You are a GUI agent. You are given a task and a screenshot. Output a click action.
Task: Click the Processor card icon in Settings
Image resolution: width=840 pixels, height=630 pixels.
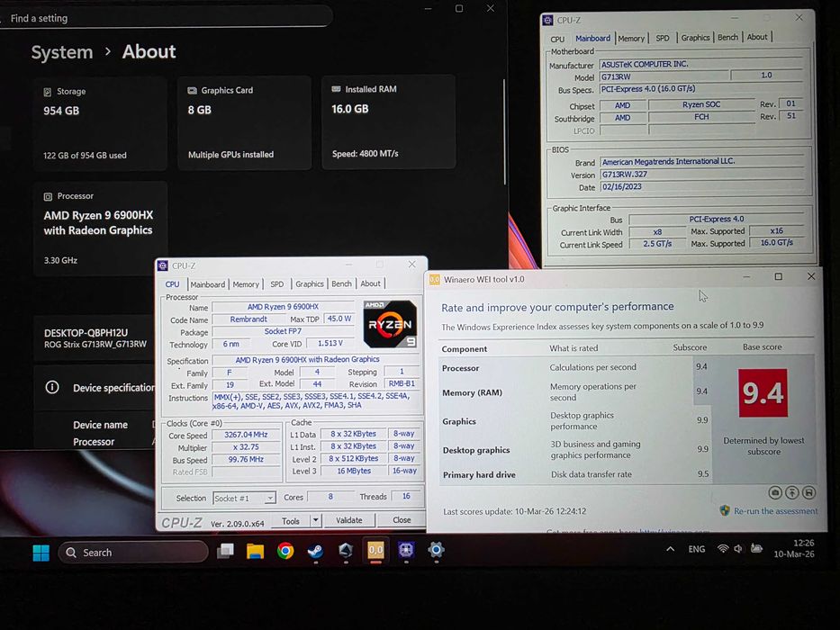pos(48,196)
